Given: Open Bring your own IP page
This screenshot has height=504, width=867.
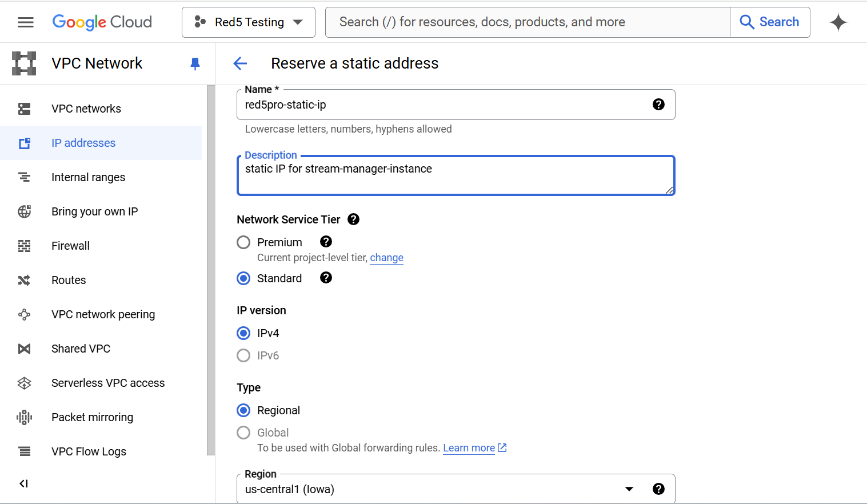Looking at the screenshot, I should tap(101, 211).
